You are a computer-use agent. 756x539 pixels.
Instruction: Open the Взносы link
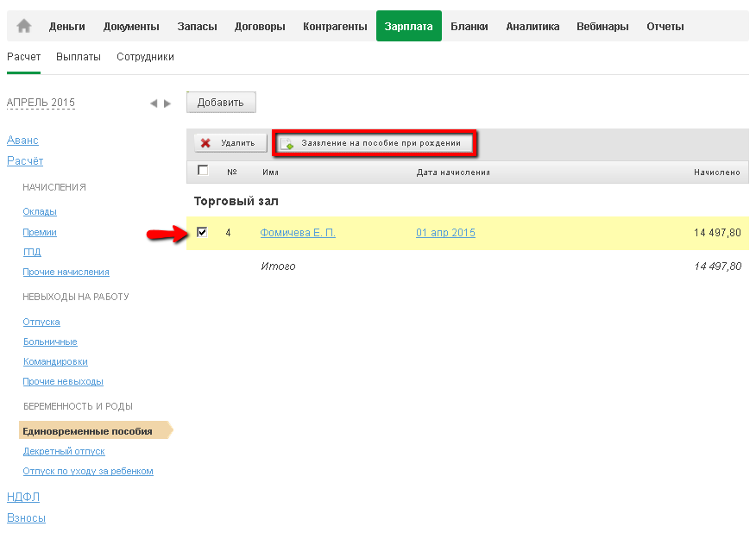[x=26, y=517]
